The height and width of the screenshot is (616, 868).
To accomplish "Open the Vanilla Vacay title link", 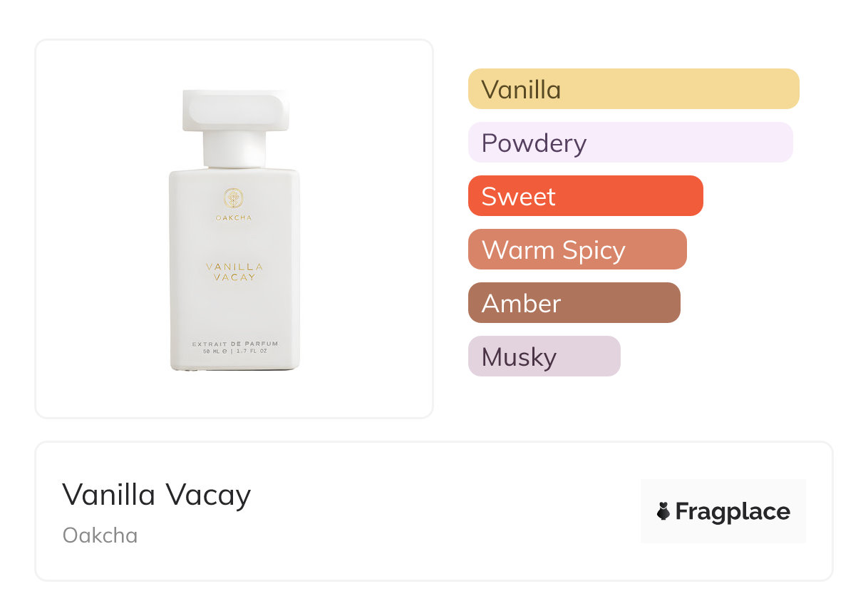I will click(157, 494).
